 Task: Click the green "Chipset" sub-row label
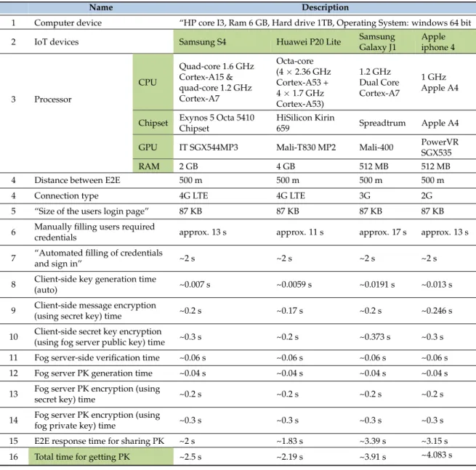[153, 123]
